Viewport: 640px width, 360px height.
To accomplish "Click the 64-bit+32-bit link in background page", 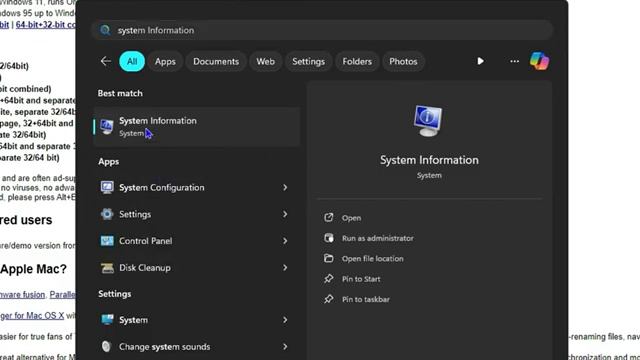I will pyautogui.click(x=45, y=25).
